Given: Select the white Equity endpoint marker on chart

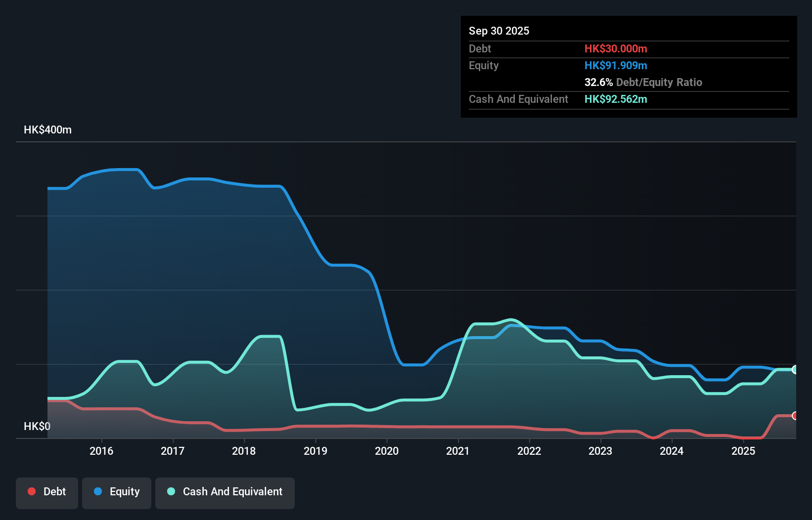Looking at the screenshot, I should click(794, 370).
